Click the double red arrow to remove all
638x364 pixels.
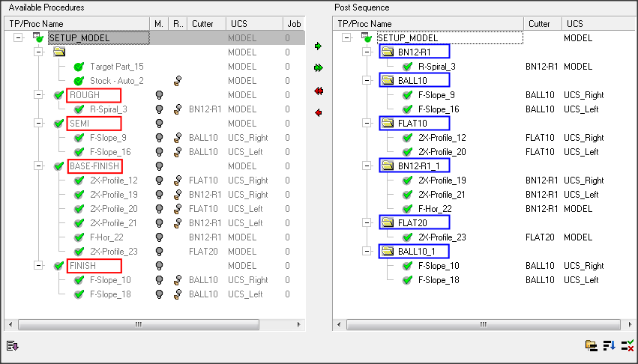[318, 91]
